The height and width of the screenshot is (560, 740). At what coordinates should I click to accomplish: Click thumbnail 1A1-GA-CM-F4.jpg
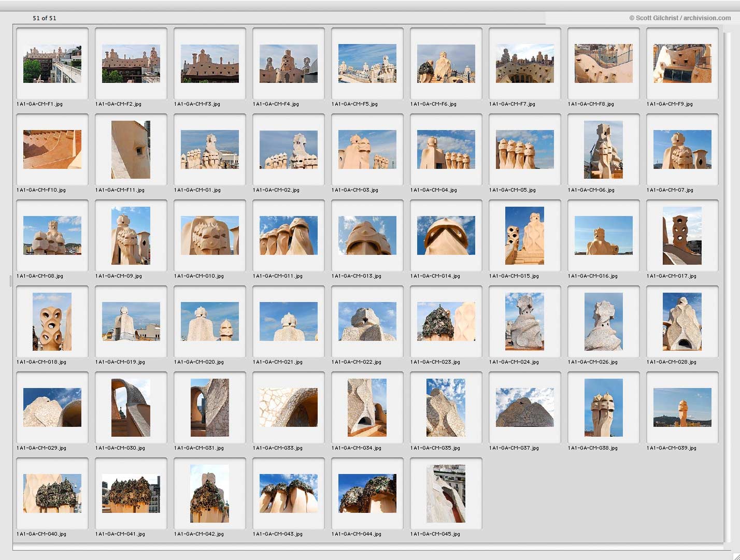click(x=289, y=64)
